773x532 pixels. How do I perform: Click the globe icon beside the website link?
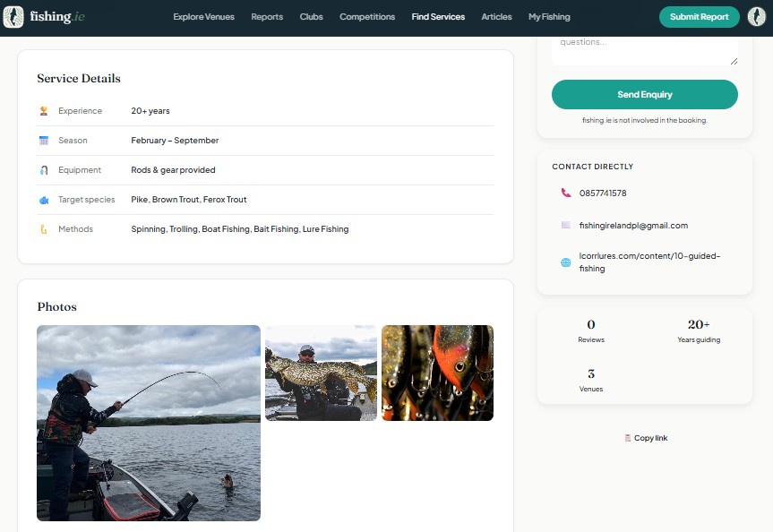[564, 262]
